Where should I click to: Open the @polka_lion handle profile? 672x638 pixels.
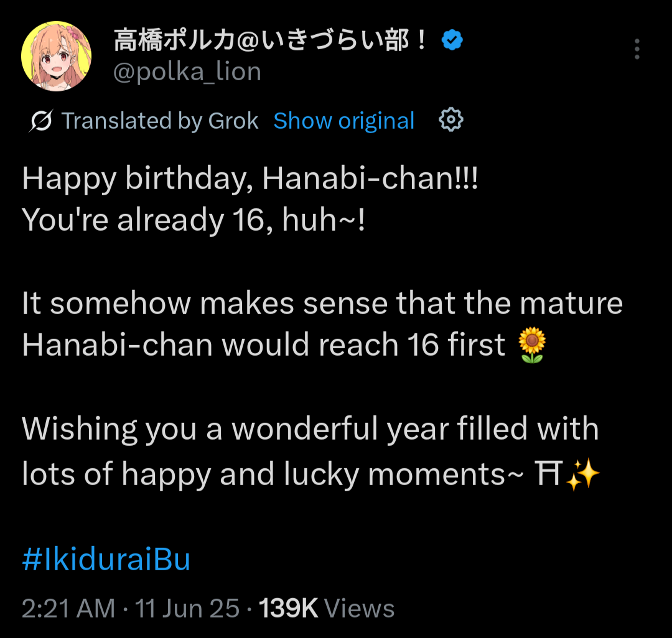pyautogui.click(x=187, y=72)
